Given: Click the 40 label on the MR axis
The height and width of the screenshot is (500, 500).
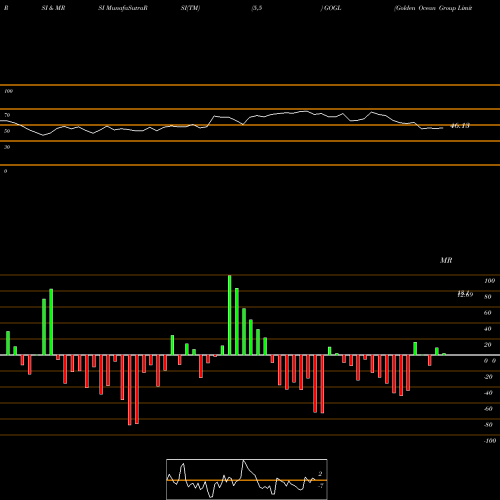Looking at the screenshot, I should tap(488, 329).
